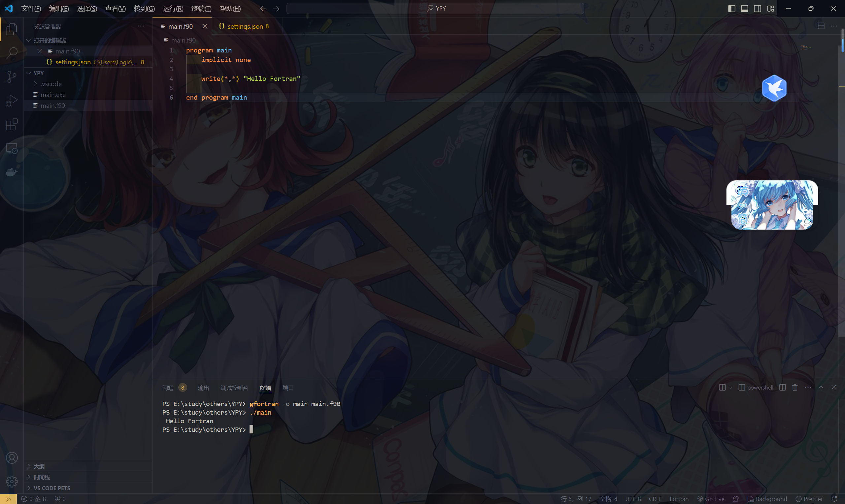Image resolution: width=845 pixels, height=504 pixels.
Task: Open new terminal profile dropdown arrow
Action: point(730,388)
